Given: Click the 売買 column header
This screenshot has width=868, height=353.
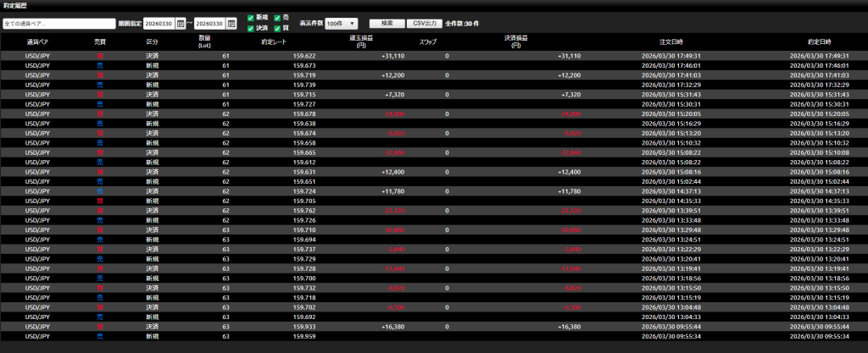Looking at the screenshot, I should coord(100,41).
